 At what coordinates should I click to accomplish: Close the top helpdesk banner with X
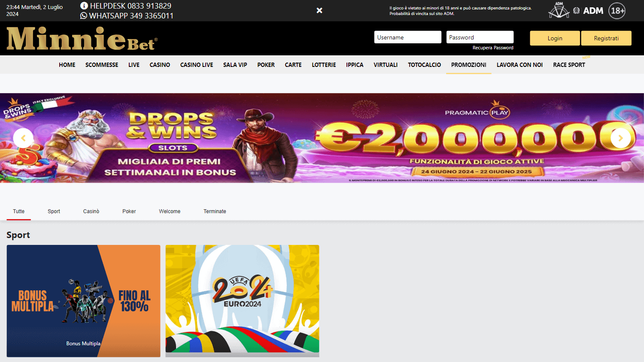(319, 10)
